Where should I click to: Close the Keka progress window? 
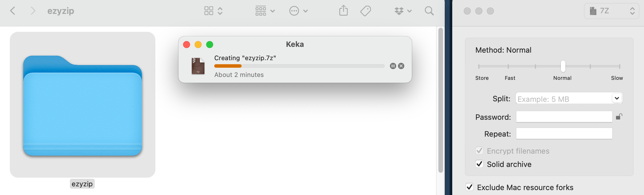coord(187,45)
